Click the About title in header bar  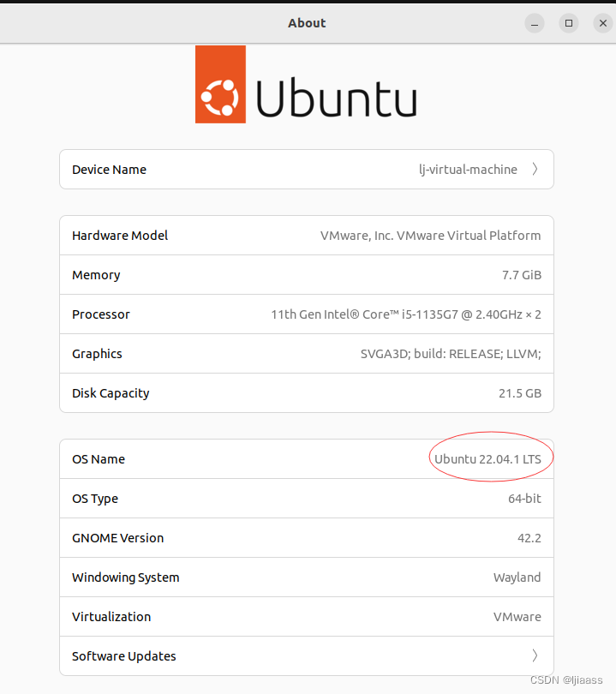pyautogui.click(x=307, y=23)
